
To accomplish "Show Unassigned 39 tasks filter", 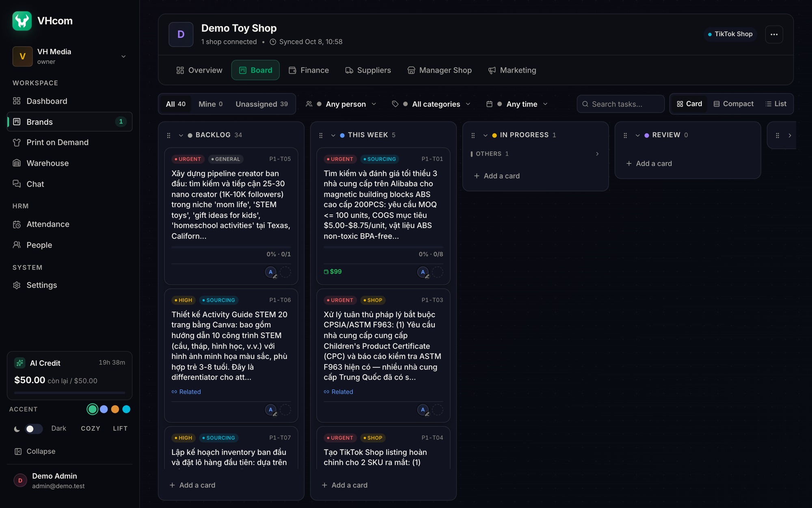I will (x=261, y=104).
